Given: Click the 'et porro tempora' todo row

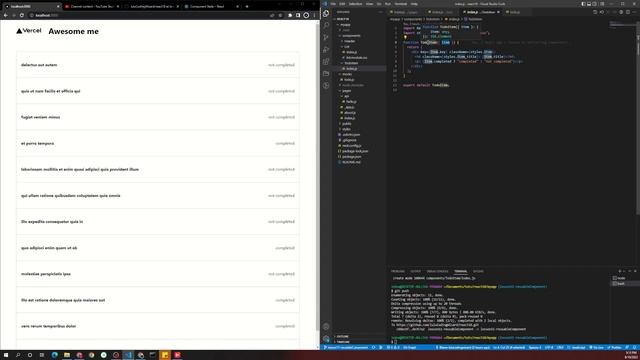Looking at the screenshot, I should tap(158, 143).
